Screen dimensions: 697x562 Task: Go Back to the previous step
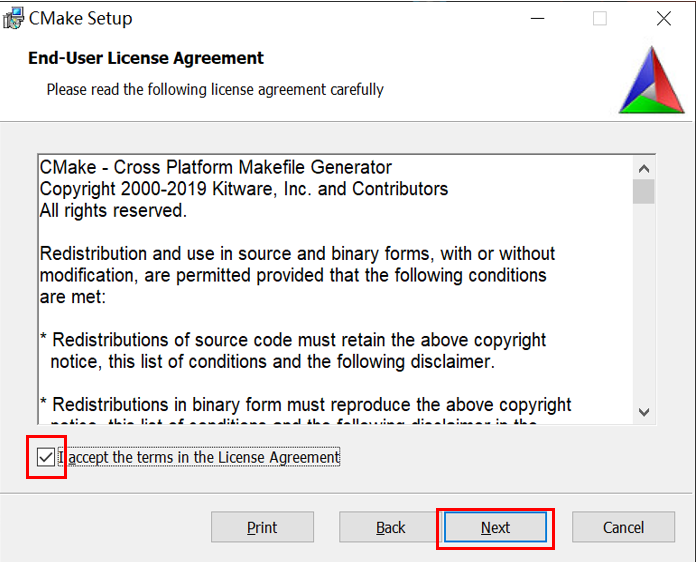[x=390, y=527]
